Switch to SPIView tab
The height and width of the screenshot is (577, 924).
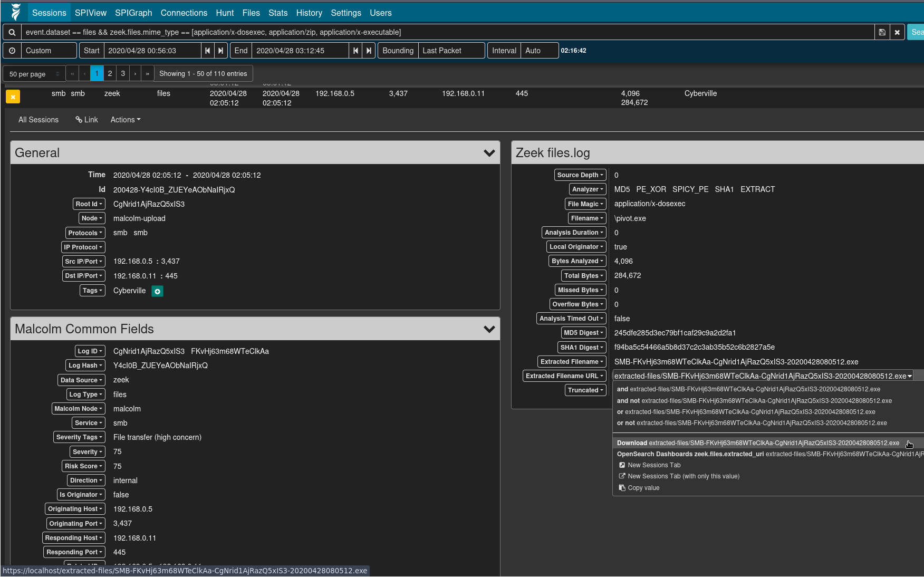(91, 13)
